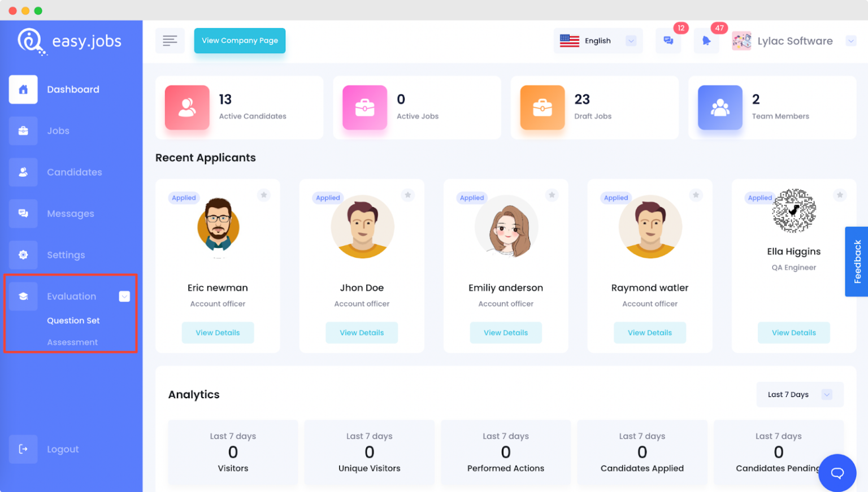Click the Evaluation graduation-cap icon
The image size is (868, 492).
pos(23,296)
